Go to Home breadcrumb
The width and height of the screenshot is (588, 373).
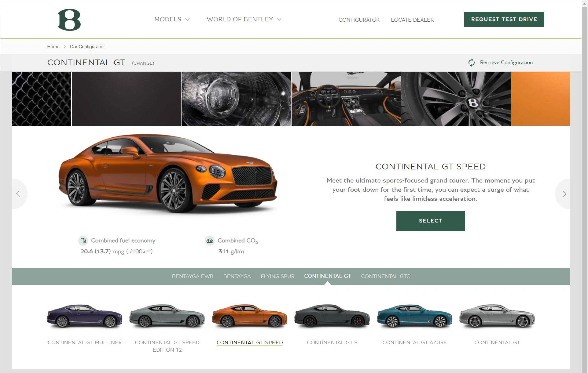tap(53, 47)
